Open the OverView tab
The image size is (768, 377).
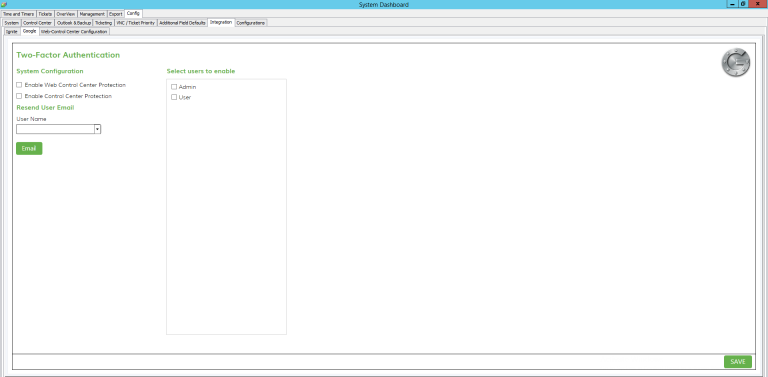[66, 14]
